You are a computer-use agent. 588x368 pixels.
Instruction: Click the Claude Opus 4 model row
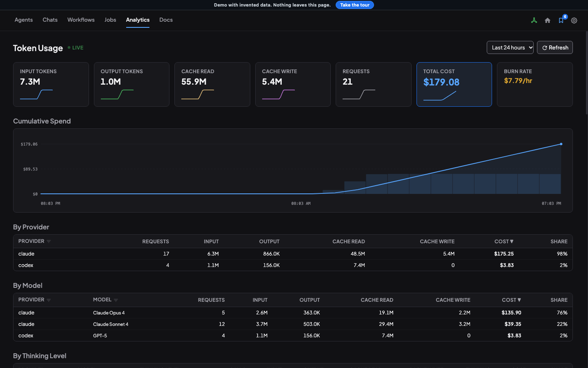click(x=293, y=313)
